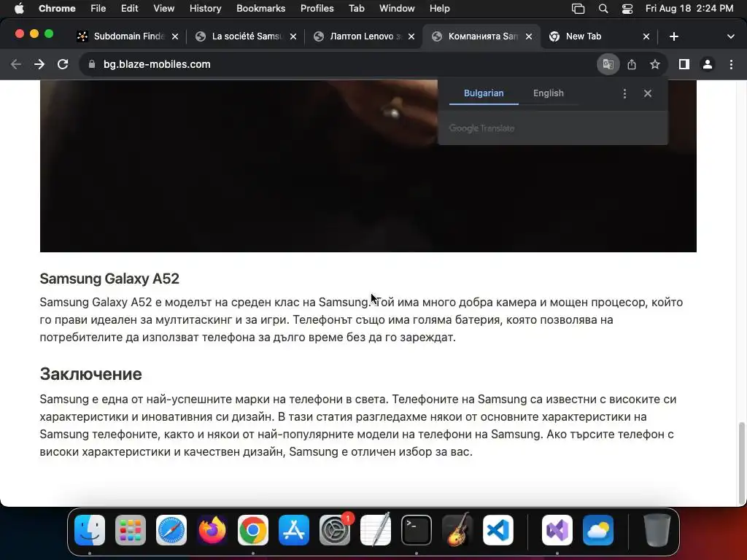This screenshot has height=560, width=747.
Task: Select English in the translate popup
Action: (549, 93)
